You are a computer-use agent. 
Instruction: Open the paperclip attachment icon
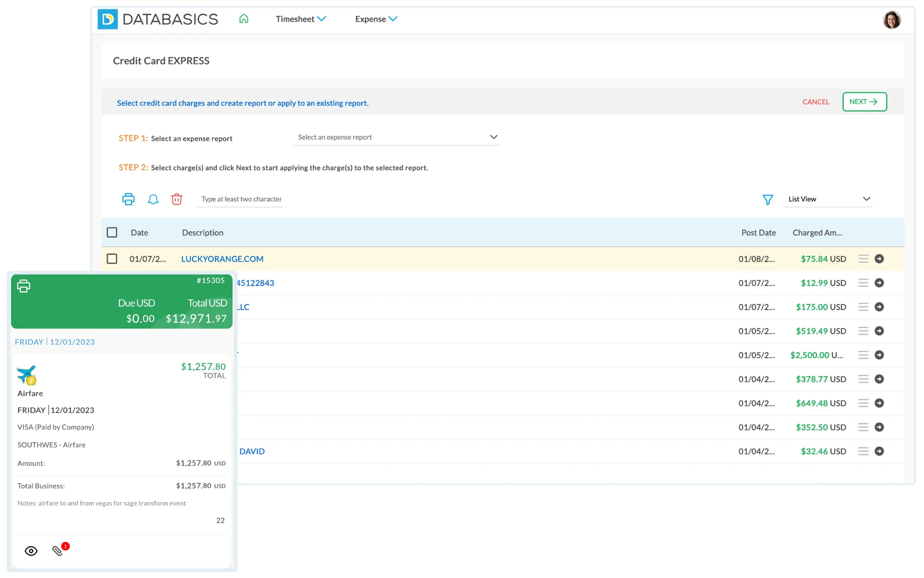tap(58, 550)
